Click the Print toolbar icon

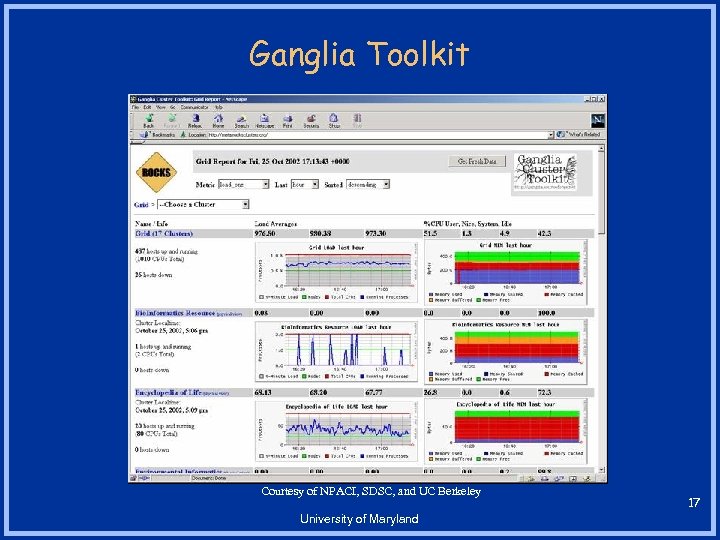coord(287,121)
